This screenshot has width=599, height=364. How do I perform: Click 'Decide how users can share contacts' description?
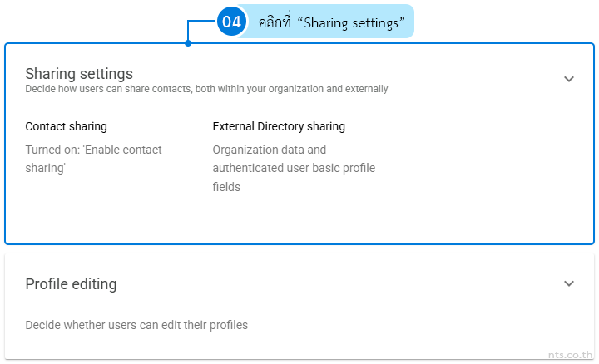[x=206, y=89]
